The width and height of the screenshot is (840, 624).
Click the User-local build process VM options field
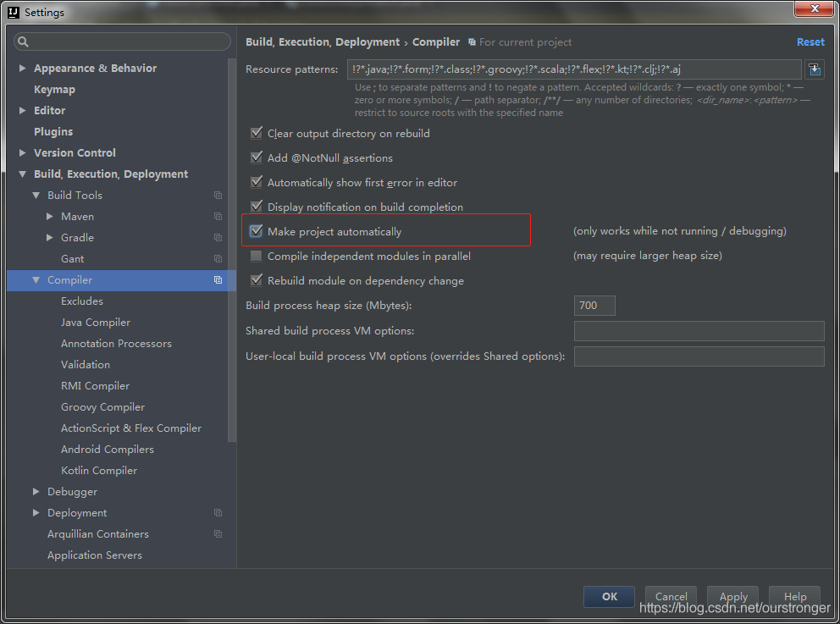tap(699, 356)
